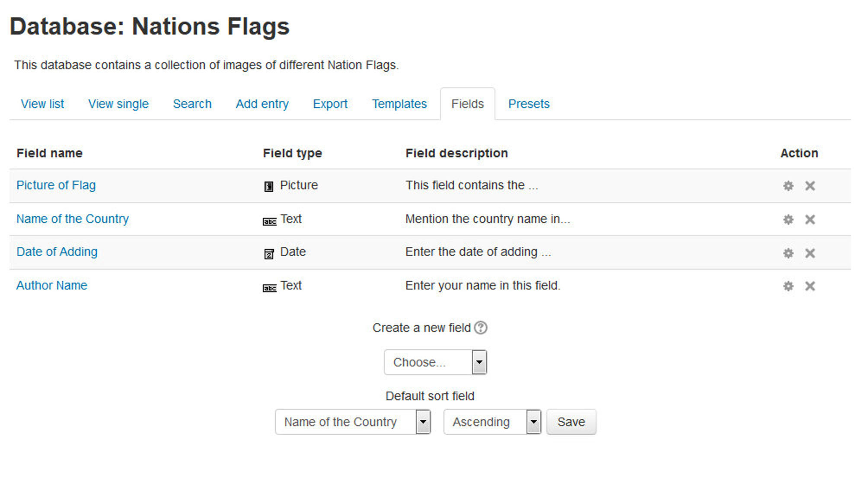The image size is (868, 478).
Task: Switch to the Templates tab
Action: point(399,104)
